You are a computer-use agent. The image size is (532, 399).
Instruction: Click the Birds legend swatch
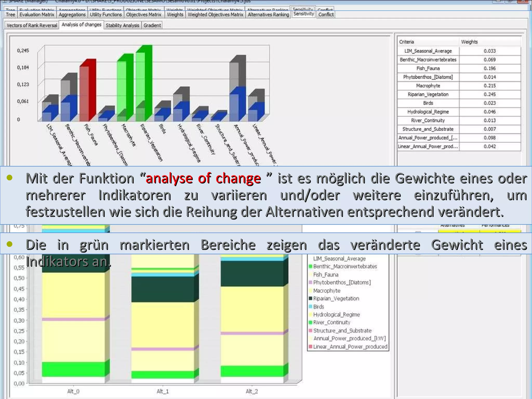310,307
